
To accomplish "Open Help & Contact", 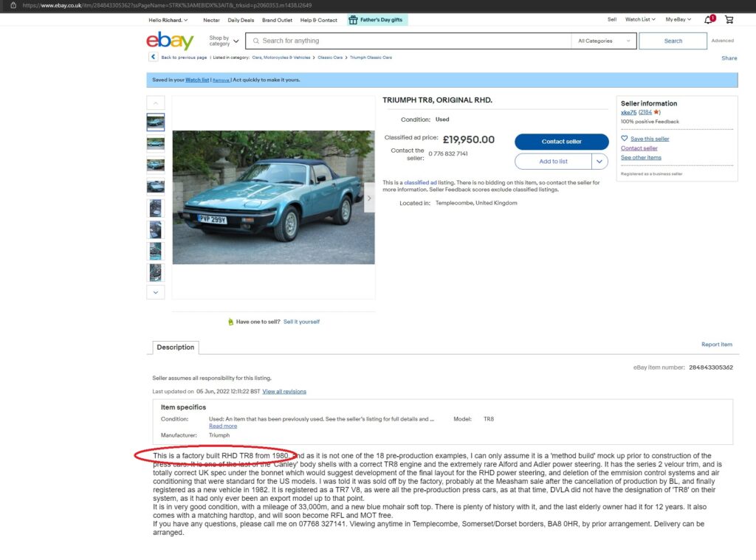I will click(319, 20).
